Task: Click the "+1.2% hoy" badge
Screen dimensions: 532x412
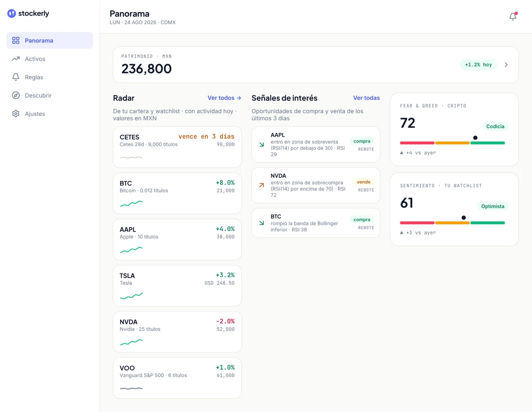Action: [478, 65]
